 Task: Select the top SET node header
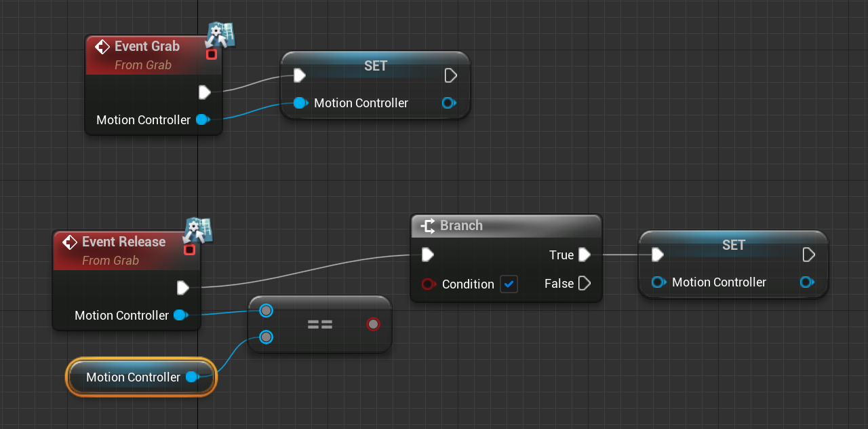(376, 66)
